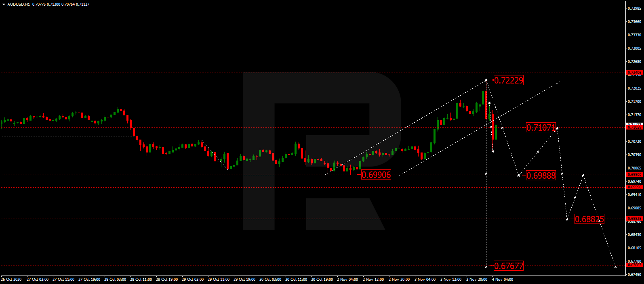Click forecast arrow marker left of 0.69888 label
This screenshot has width=644, height=284.
pos(518,175)
